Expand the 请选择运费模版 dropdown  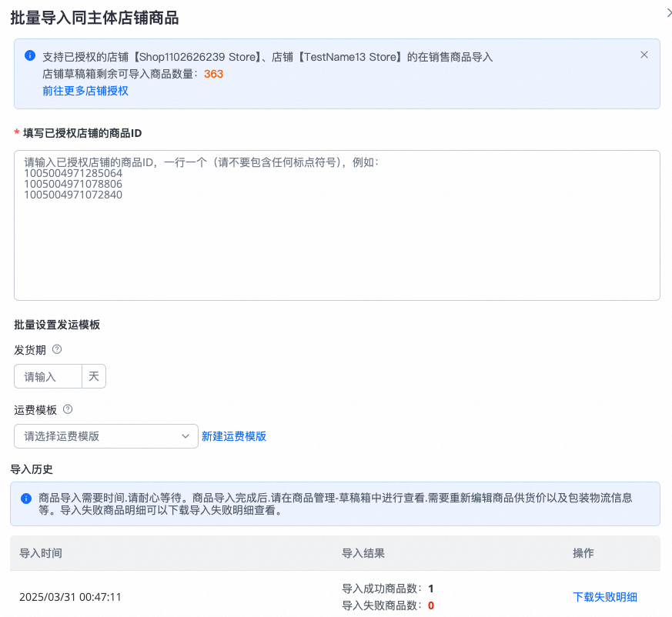[106, 436]
